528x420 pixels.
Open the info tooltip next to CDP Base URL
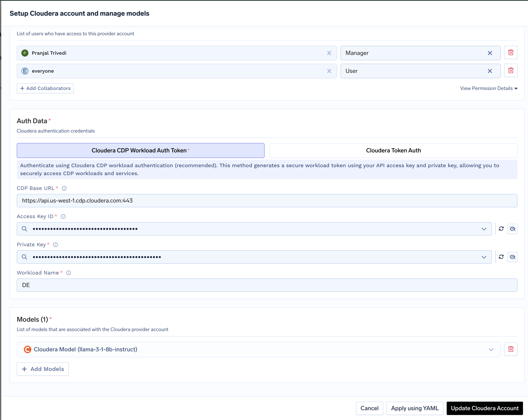64,188
